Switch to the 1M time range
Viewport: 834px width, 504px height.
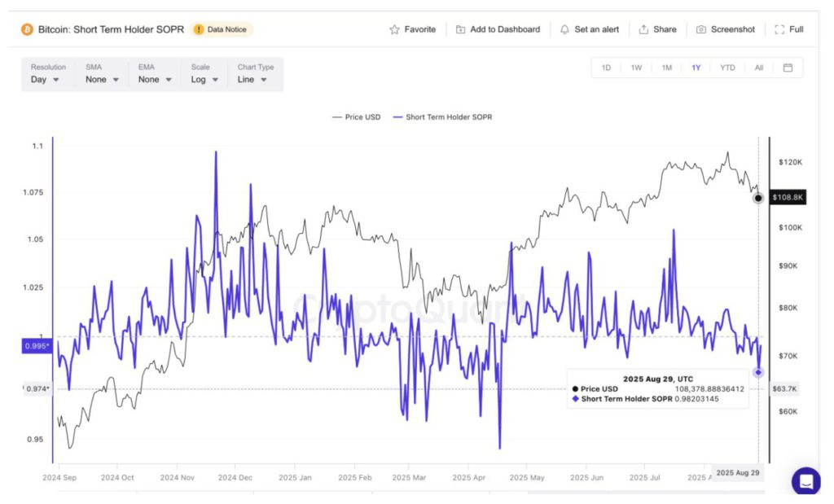(666, 68)
